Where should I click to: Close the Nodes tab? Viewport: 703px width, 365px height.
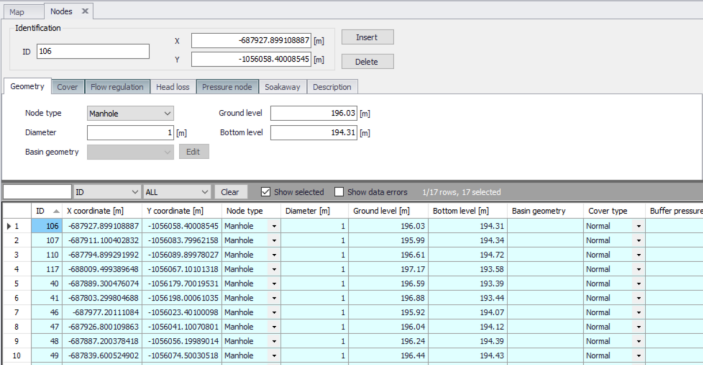pos(85,11)
